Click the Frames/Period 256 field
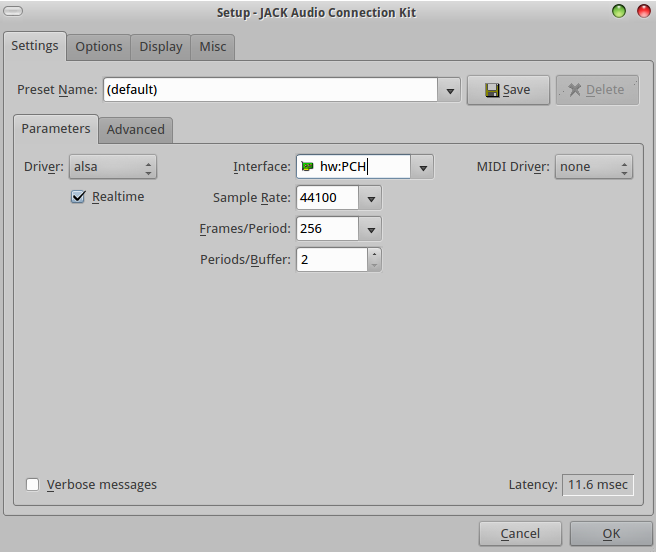Image resolution: width=656 pixels, height=552 pixels. tap(328, 229)
